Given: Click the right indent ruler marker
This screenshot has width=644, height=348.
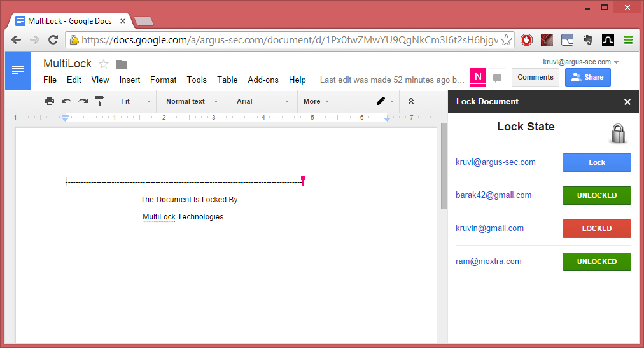Looking at the screenshot, I should click(387, 118).
